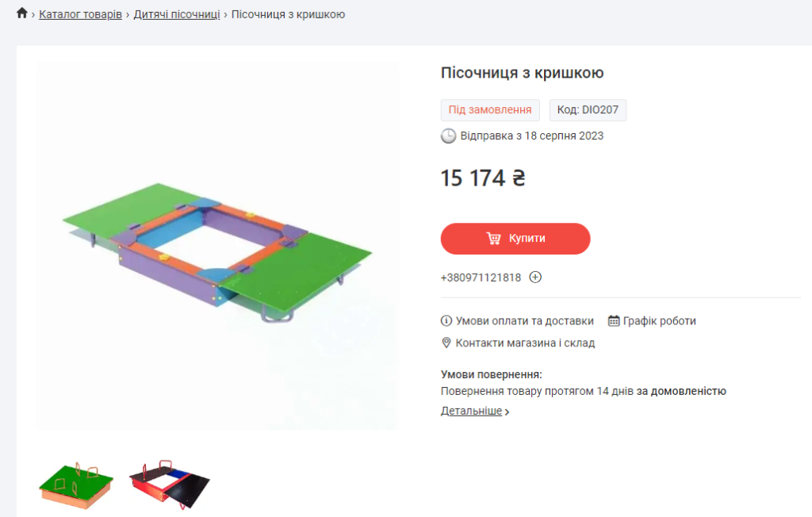
Task: Go to home via house icon
Action: (21, 13)
